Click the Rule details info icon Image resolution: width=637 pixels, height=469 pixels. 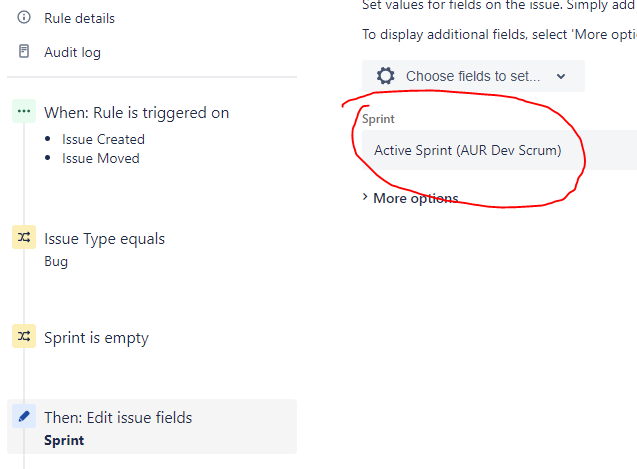click(24, 17)
